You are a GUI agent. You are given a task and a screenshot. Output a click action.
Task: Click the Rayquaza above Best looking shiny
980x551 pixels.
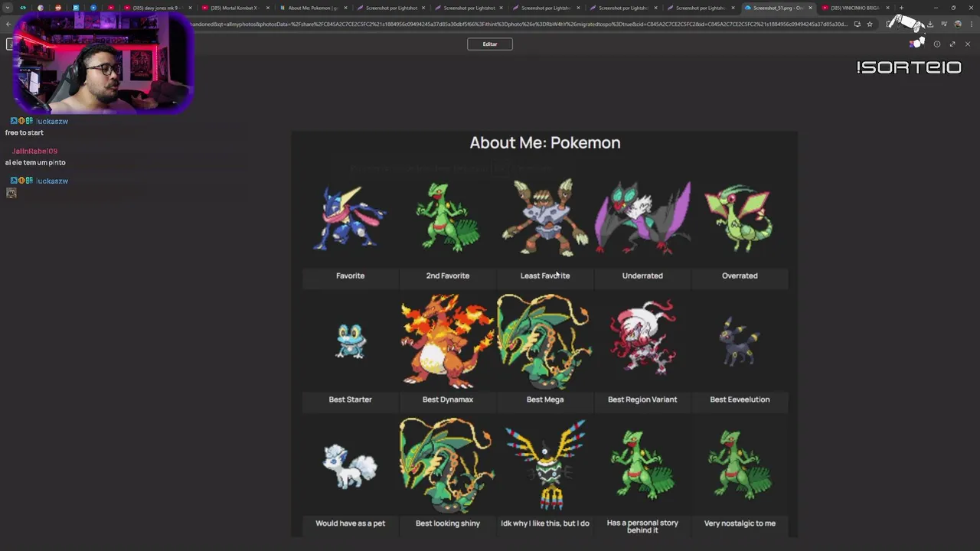(x=447, y=465)
